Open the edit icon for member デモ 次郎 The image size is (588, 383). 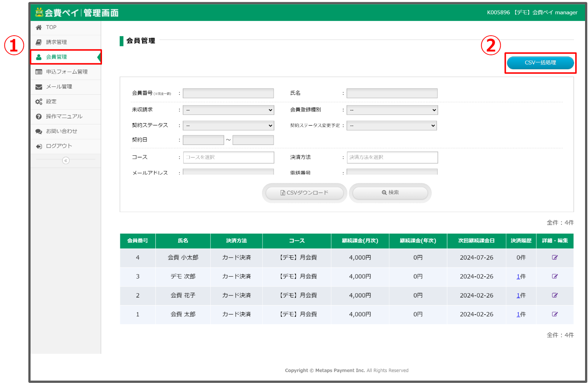(554, 276)
